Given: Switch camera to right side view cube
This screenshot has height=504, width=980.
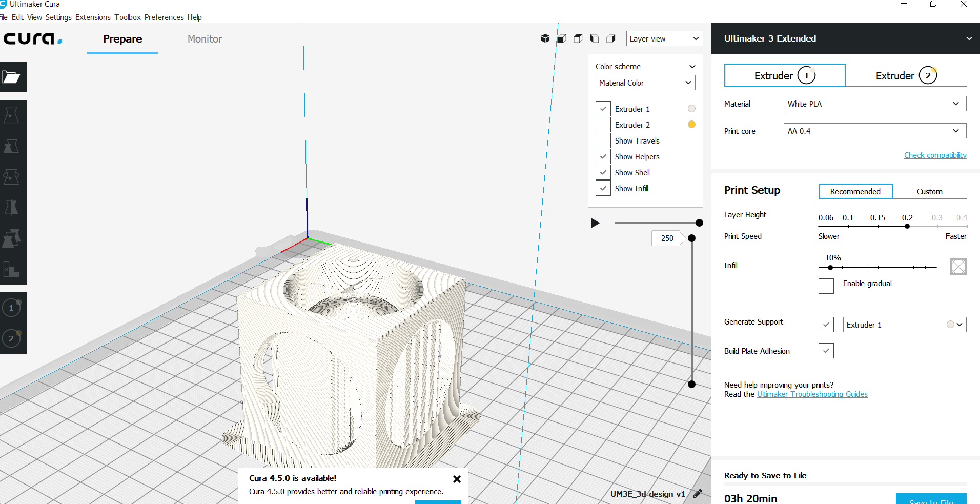Looking at the screenshot, I should (611, 38).
